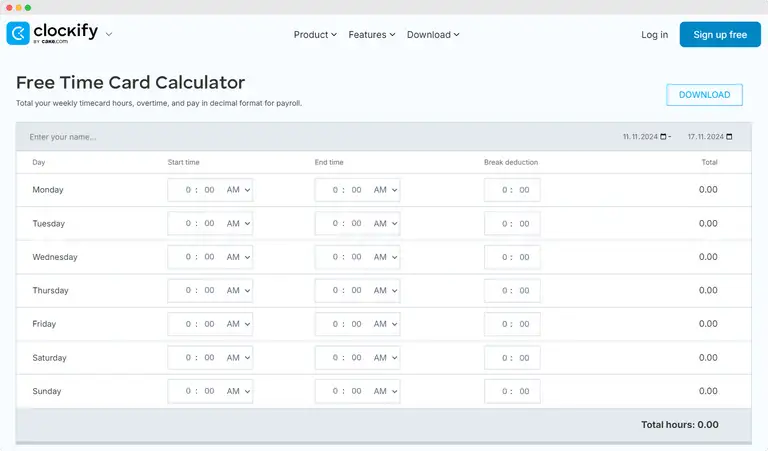Click the DOWNLOAD timecard button
The height and width of the screenshot is (451, 768).
tap(704, 95)
